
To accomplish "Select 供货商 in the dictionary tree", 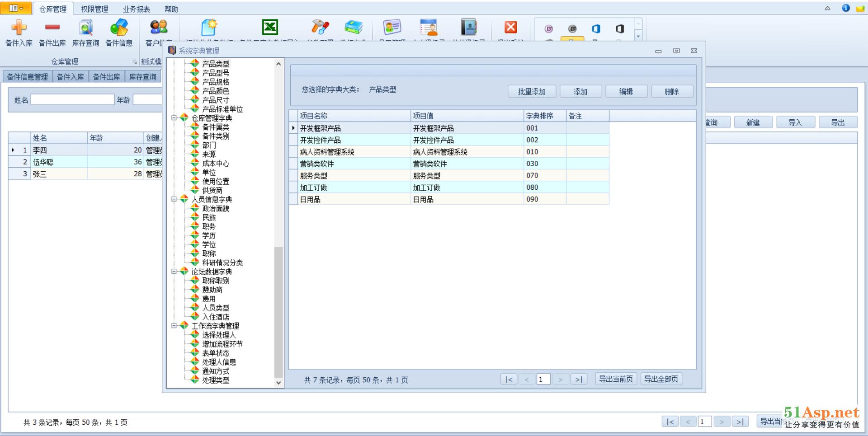I will (212, 190).
